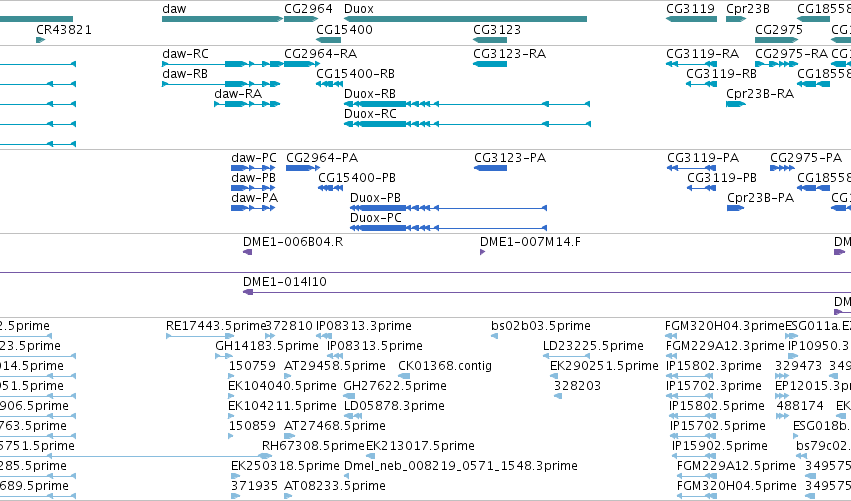Select the daw-PB protein label
Screen dimensions: 851x501
[x=253, y=178]
